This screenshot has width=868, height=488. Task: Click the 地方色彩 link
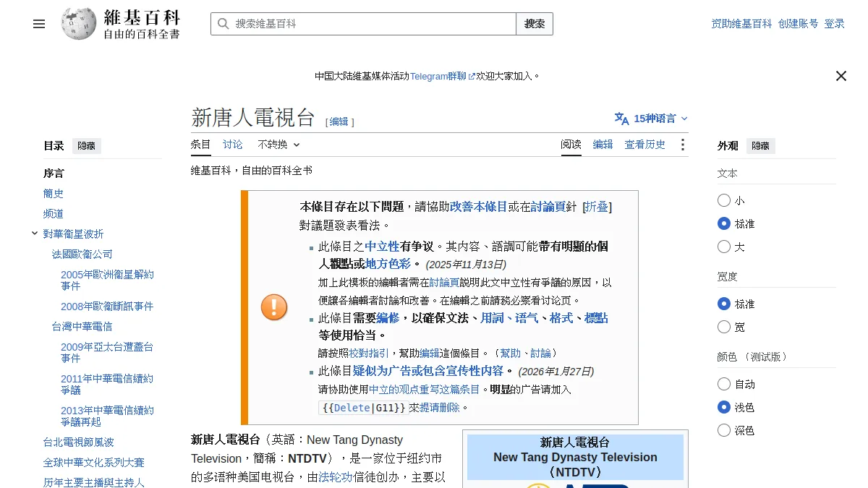coord(388,264)
